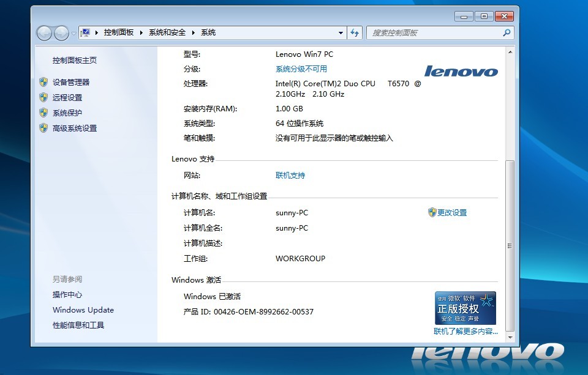Image resolution: width=588 pixels, height=375 pixels.
Task: Click the 正版授权 genuine software badge
Action: pyautogui.click(x=466, y=308)
